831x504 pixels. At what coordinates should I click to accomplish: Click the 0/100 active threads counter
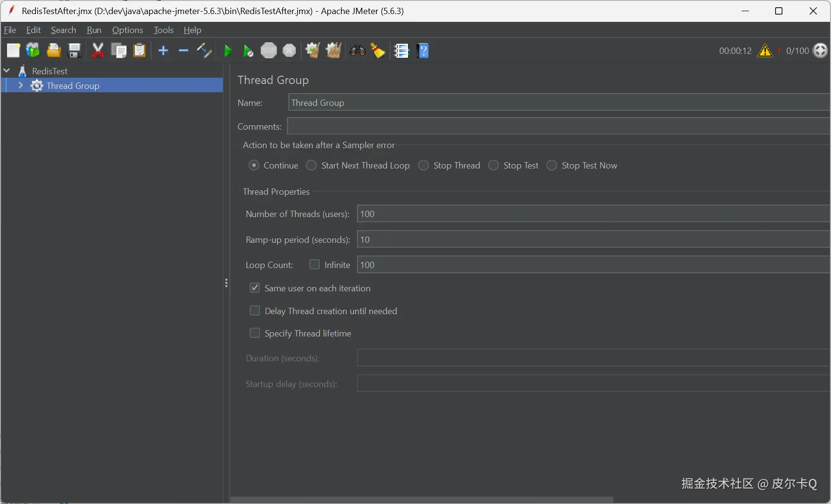point(797,51)
